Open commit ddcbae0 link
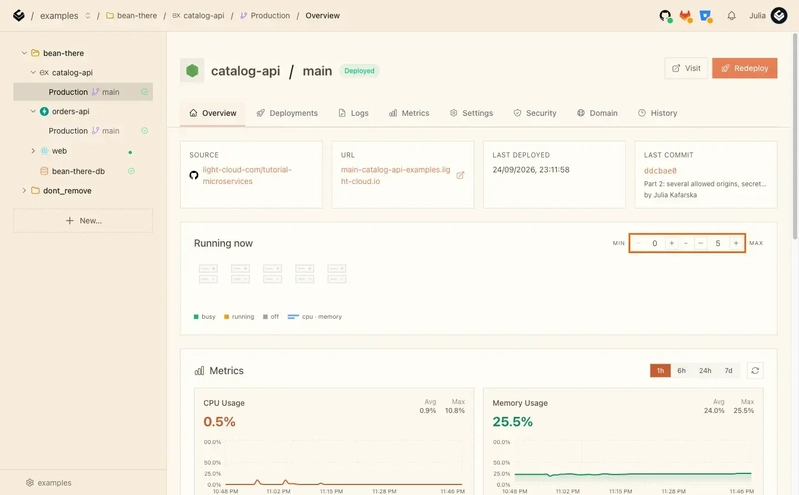This screenshot has width=799, height=495. pos(660,171)
